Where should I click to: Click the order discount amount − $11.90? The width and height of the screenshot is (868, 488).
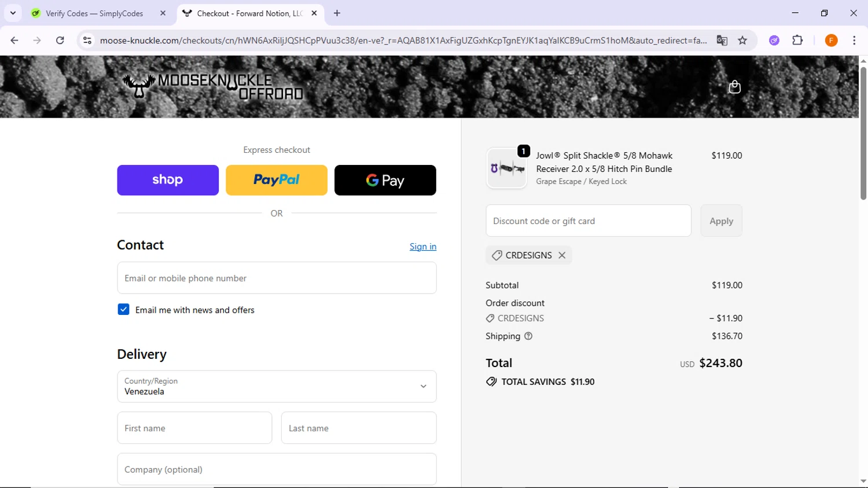[x=726, y=318]
